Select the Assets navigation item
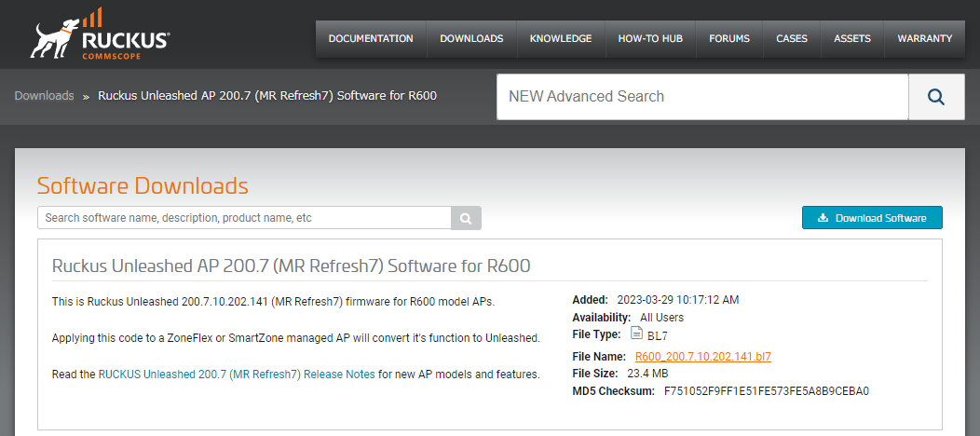 click(852, 39)
